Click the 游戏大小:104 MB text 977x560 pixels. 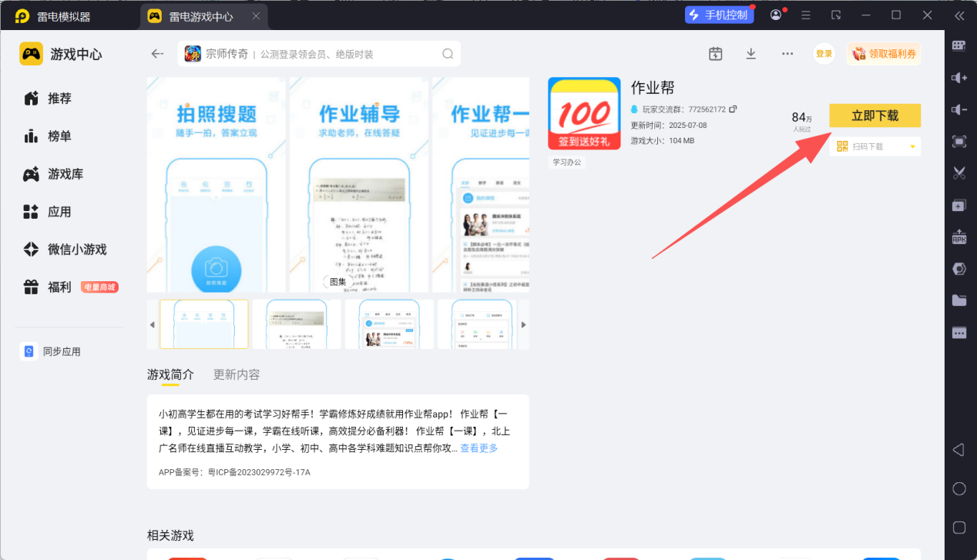pyautogui.click(x=663, y=140)
